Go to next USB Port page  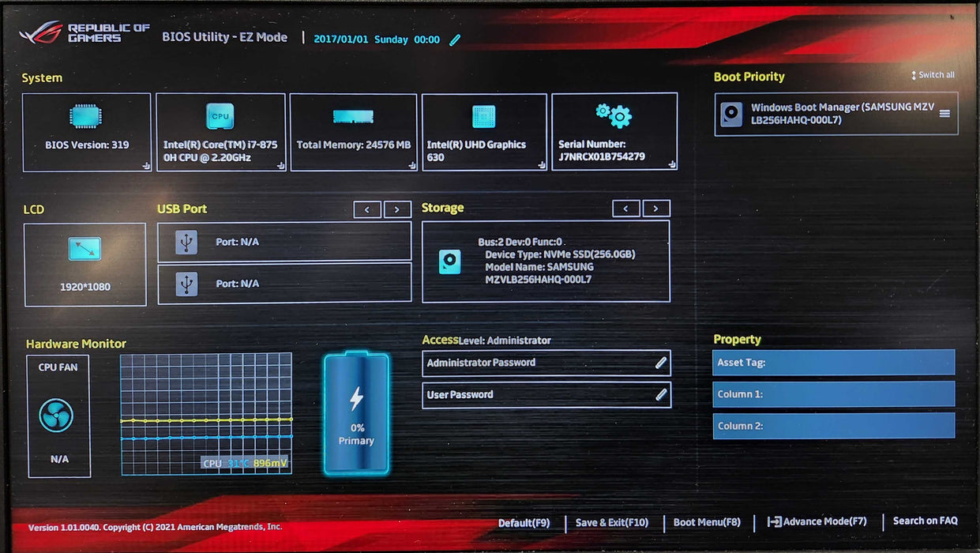tap(397, 209)
